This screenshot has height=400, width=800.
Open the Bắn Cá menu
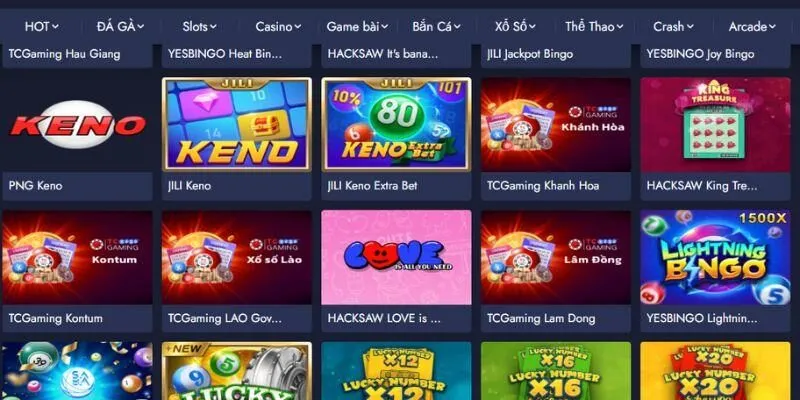[436, 27]
